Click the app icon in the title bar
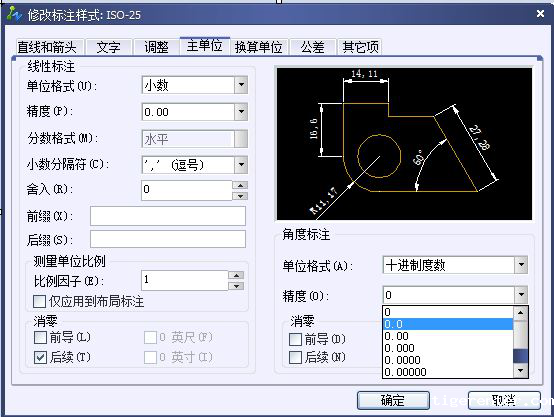 click(x=14, y=14)
